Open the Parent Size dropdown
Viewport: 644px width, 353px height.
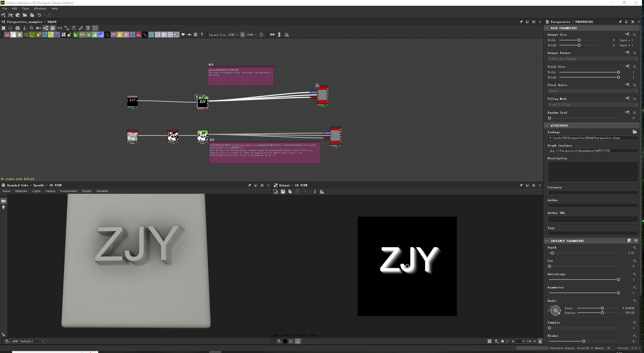click(x=233, y=34)
